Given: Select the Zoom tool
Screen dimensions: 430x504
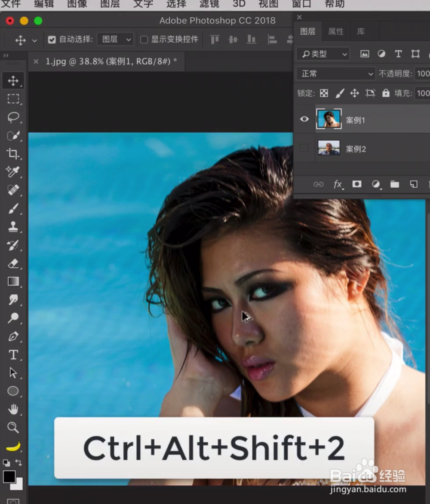Looking at the screenshot, I should 13,428.
